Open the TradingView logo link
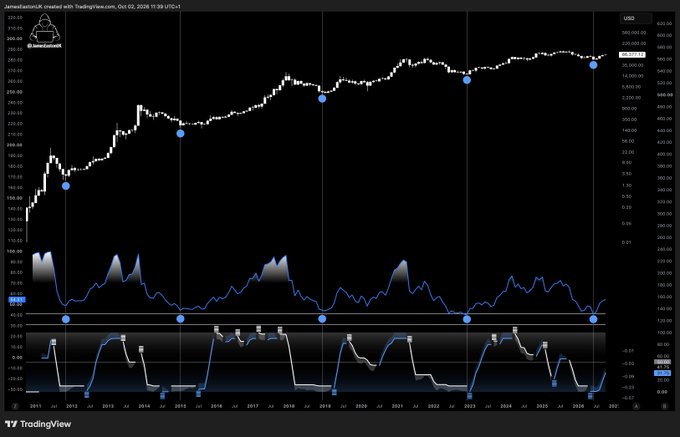The width and height of the screenshot is (680, 437). 38,424
